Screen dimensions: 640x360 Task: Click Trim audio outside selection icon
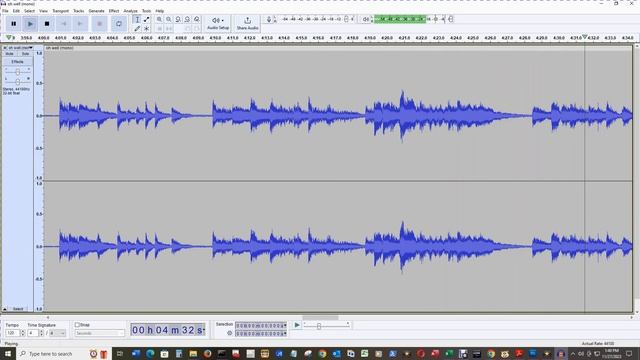click(x=160, y=29)
